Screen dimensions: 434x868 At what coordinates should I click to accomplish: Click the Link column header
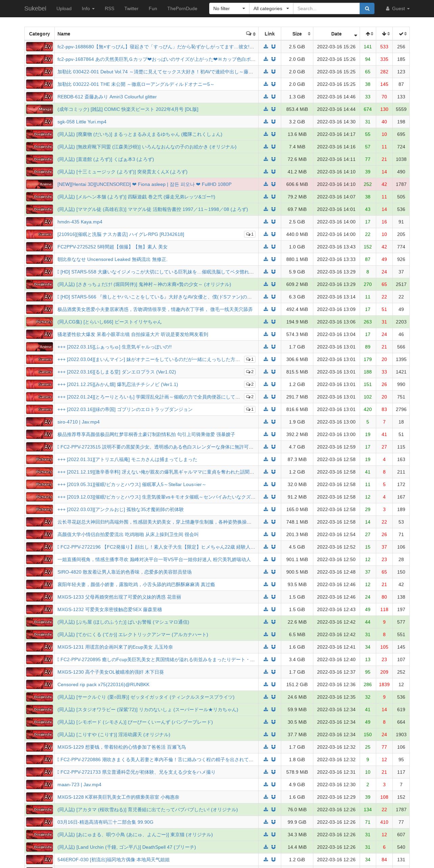click(270, 34)
